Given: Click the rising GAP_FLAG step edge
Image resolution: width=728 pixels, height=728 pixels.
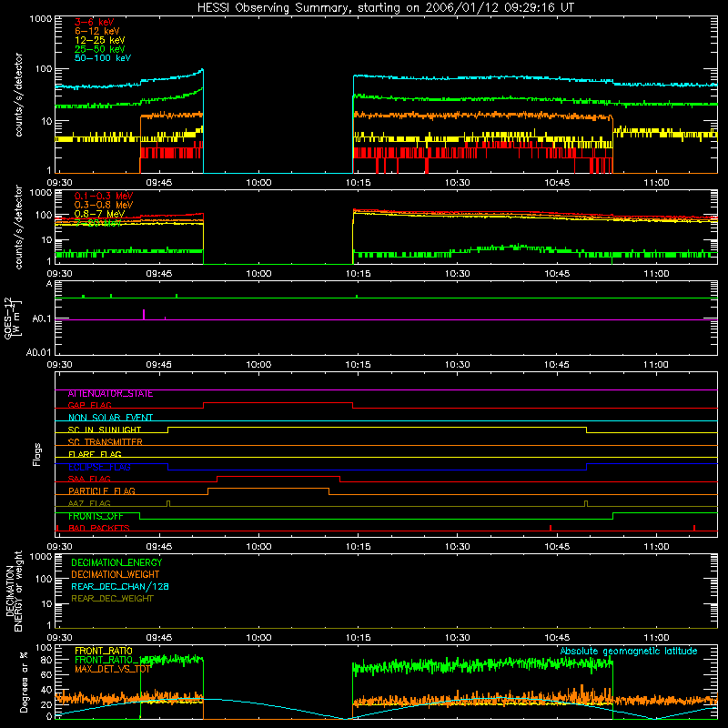Looking at the screenshot, I should [x=203, y=406].
